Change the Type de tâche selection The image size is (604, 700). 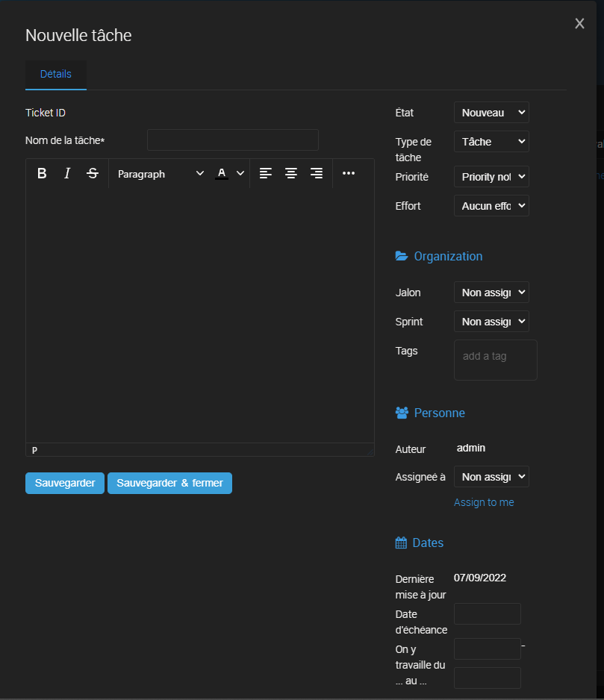click(x=491, y=141)
